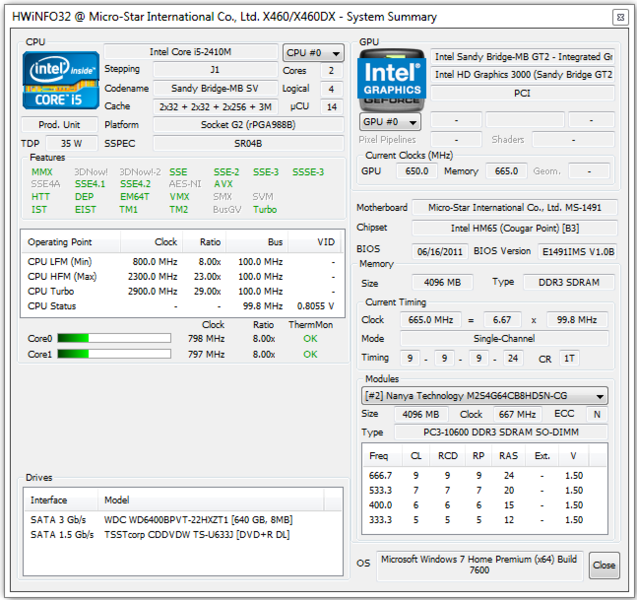Click the Bus column header
Image resolution: width=637 pixels, height=600 pixels.
pyautogui.click(x=257, y=242)
